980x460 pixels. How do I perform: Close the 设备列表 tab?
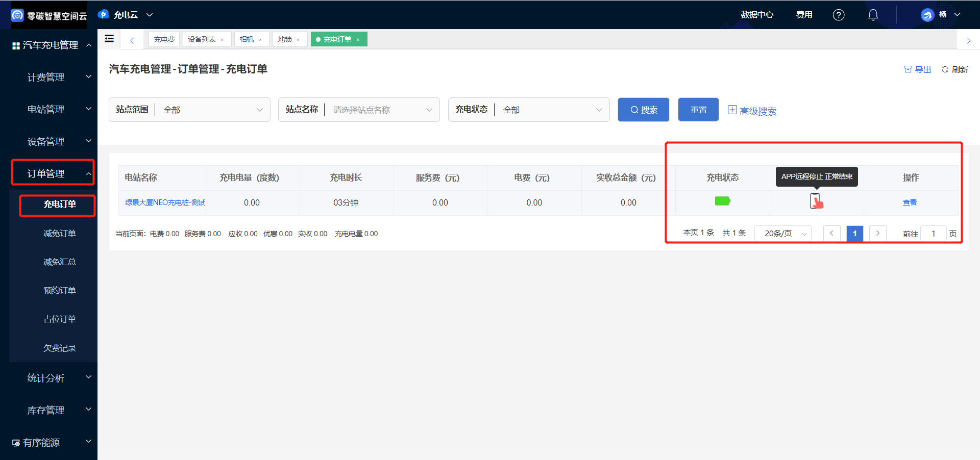click(222, 40)
